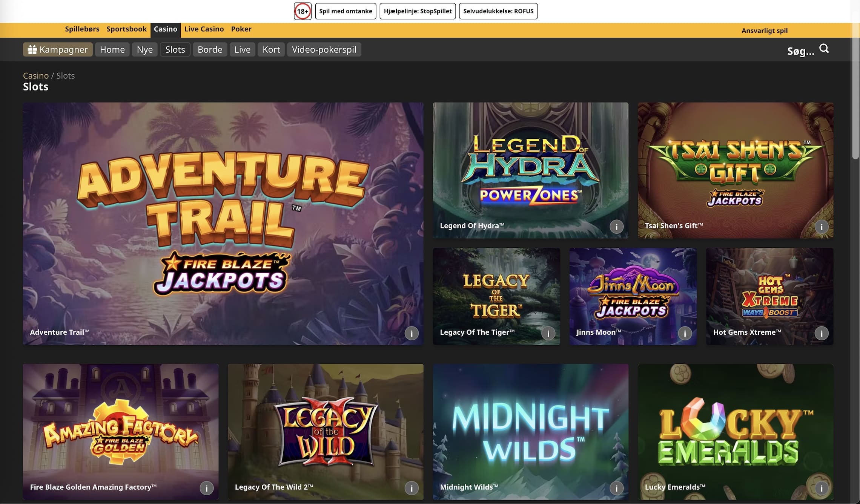This screenshot has height=504, width=860.
Task: Open info icon for Legend Of Hydra
Action: point(616,227)
